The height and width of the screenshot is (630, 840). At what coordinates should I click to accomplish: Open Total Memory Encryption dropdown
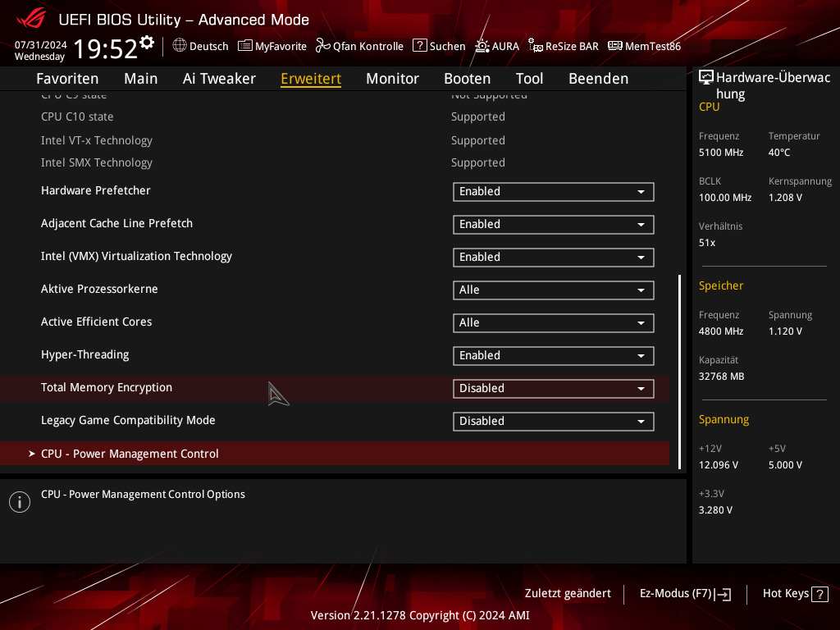coord(554,388)
